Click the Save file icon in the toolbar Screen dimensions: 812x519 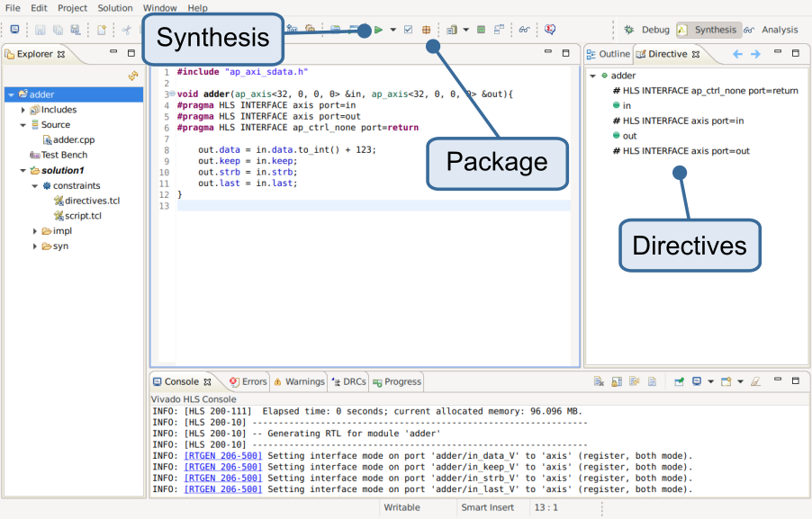pos(39,30)
